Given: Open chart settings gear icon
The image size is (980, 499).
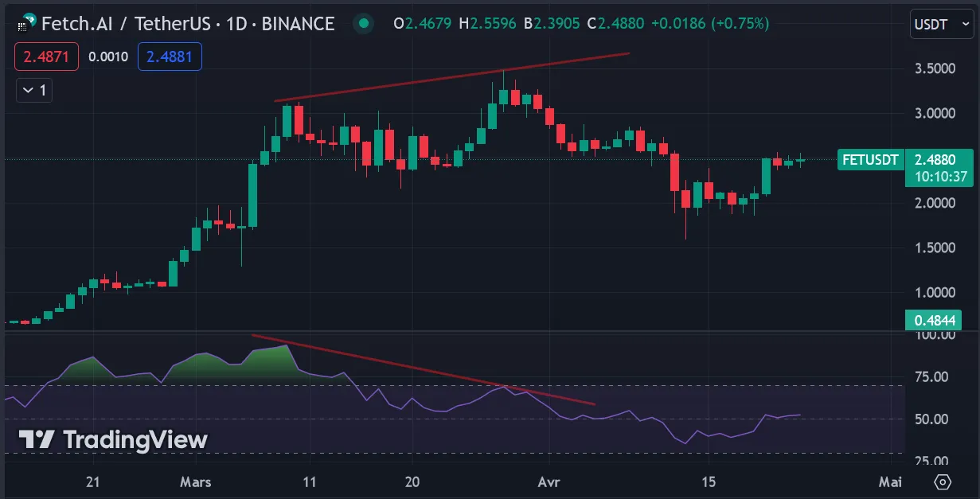Looking at the screenshot, I should pos(943,482).
